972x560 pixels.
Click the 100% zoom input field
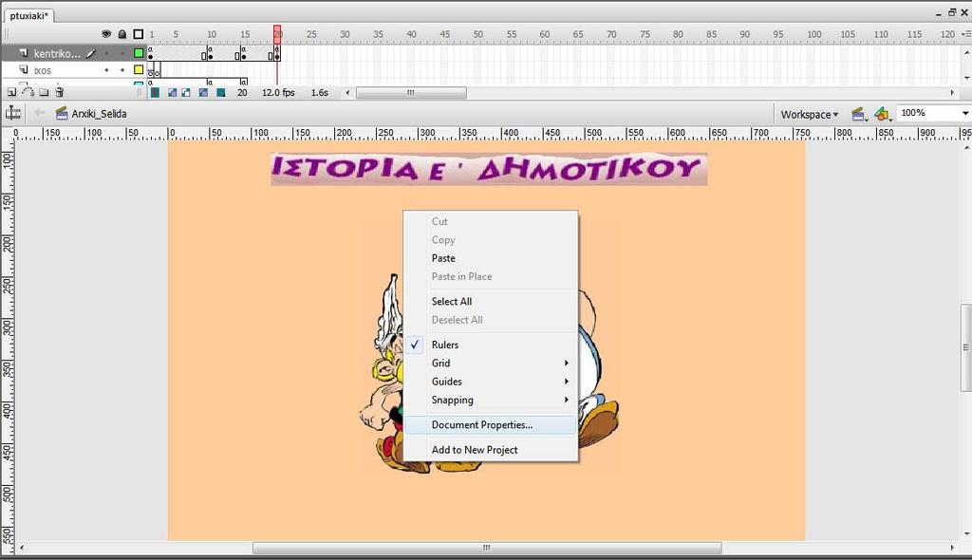[x=928, y=113]
